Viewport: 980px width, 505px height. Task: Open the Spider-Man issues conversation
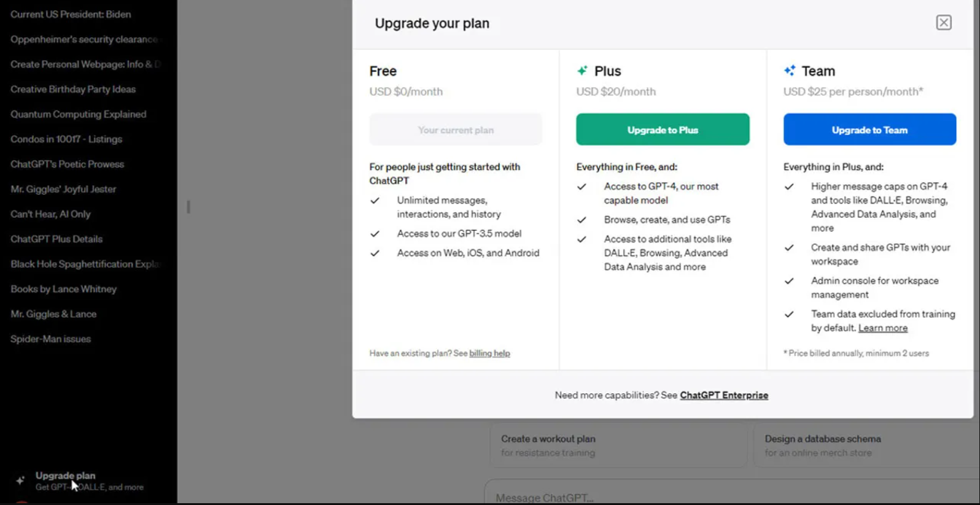[x=50, y=339]
